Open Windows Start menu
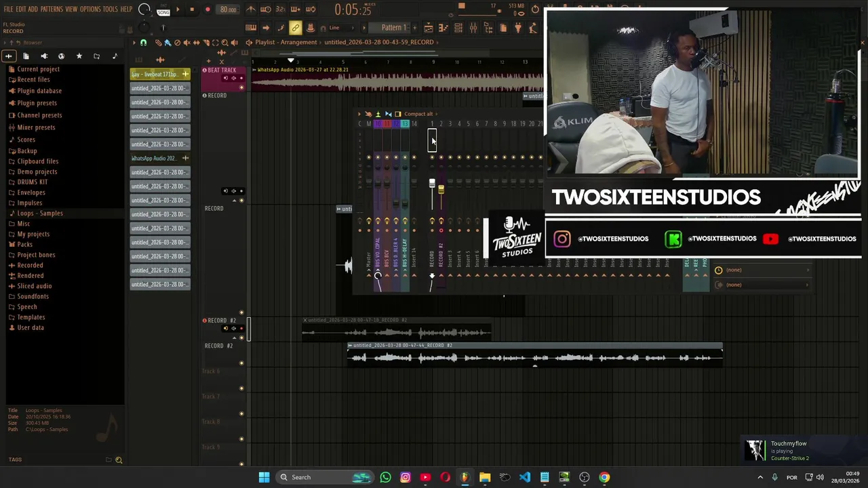 tap(264, 477)
